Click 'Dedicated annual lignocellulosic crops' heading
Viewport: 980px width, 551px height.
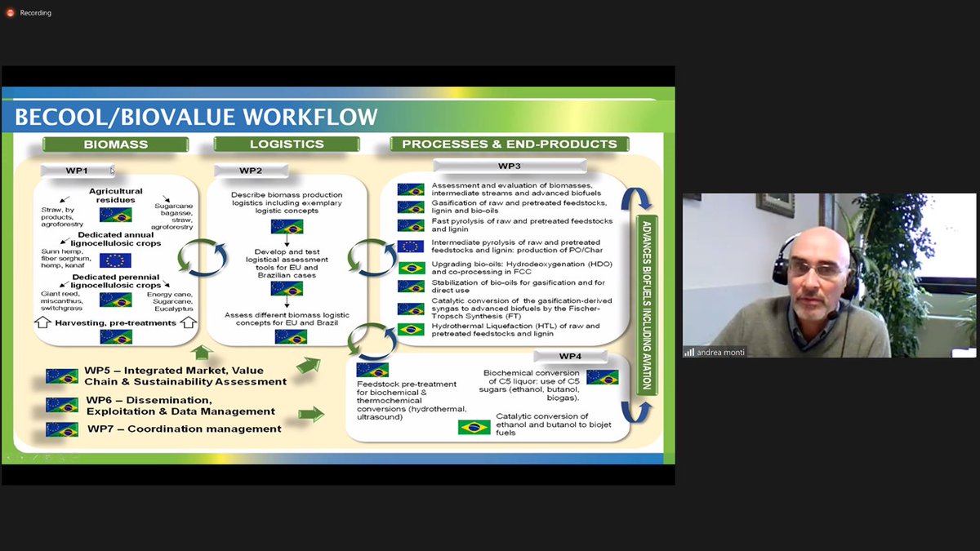point(115,238)
